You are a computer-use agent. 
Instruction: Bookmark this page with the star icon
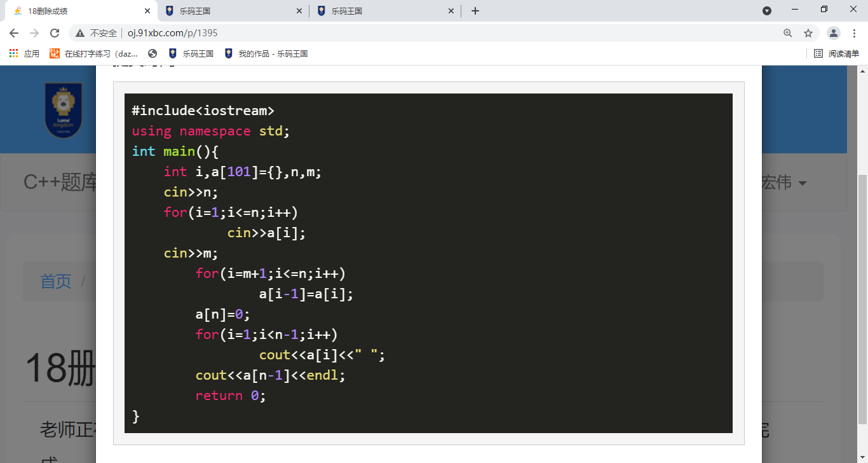pos(808,33)
